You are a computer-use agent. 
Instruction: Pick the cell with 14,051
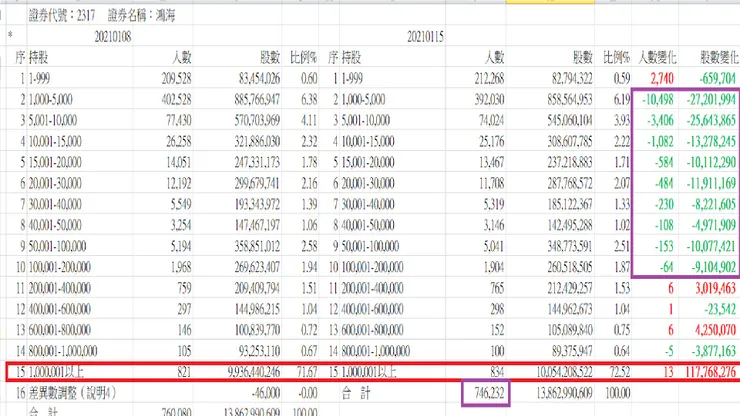[179, 162]
